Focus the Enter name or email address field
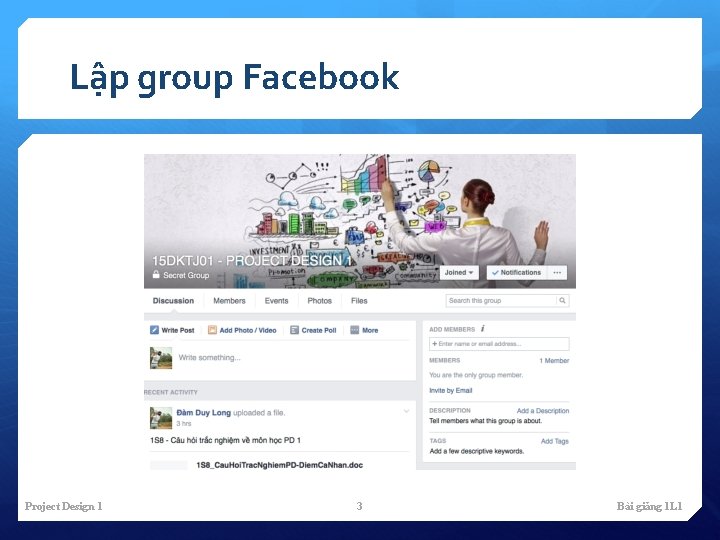 499,343
